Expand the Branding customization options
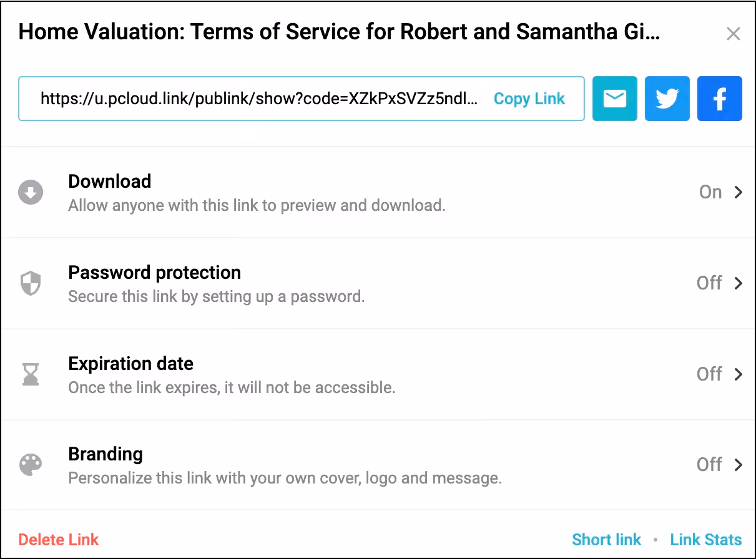This screenshot has width=756, height=559. [x=375, y=464]
